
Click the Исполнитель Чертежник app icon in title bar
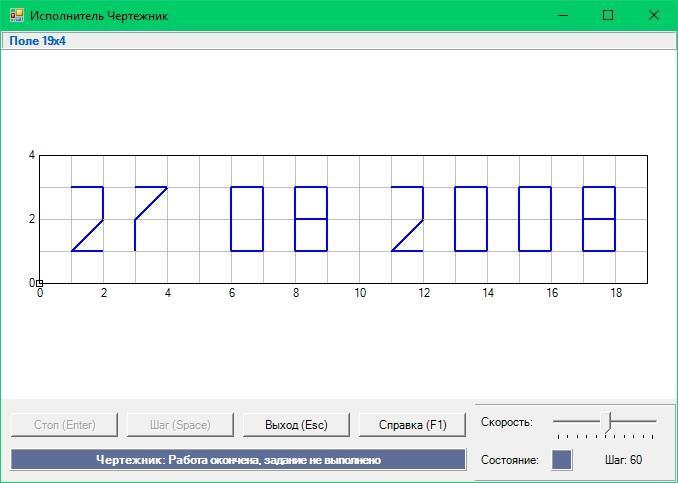(17, 16)
